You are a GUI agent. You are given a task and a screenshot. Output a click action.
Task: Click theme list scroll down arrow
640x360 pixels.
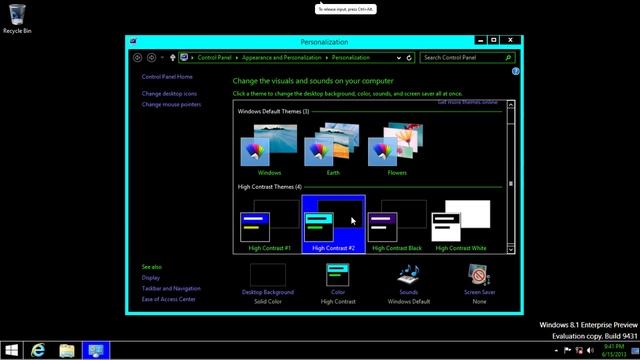[511, 249]
